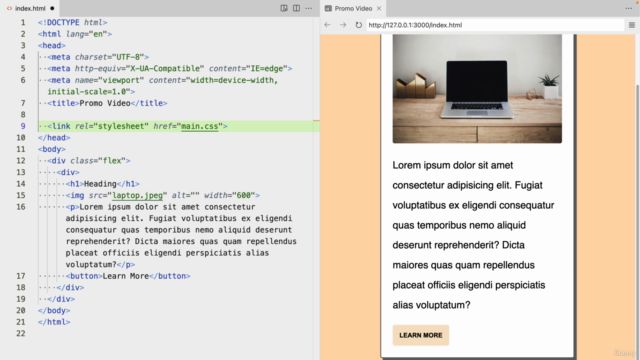The image size is (640, 360).
Task: Split the editor with split icon
Action: [296, 8]
